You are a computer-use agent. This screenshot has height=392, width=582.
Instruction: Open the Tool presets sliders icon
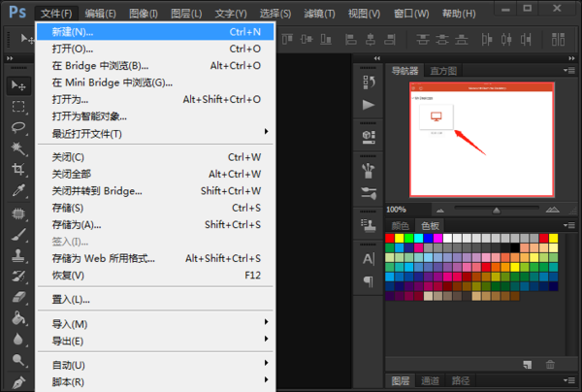point(369,193)
